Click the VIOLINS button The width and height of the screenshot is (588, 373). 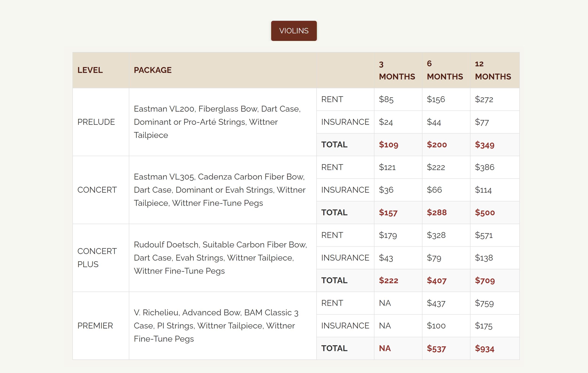click(294, 31)
